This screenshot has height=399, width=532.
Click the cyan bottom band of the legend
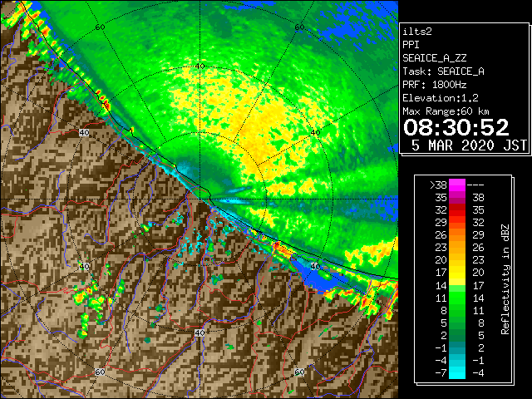(456, 372)
